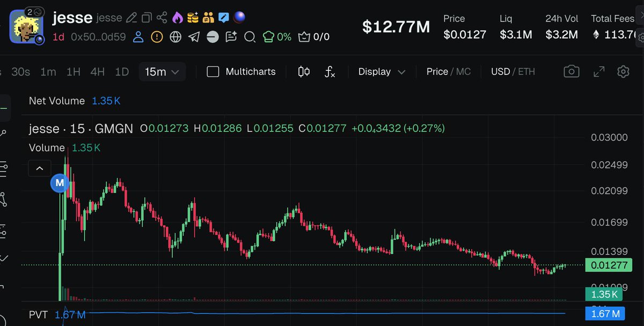Copy the token name using the copy icon
The image size is (644, 326).
pos(147,18)
